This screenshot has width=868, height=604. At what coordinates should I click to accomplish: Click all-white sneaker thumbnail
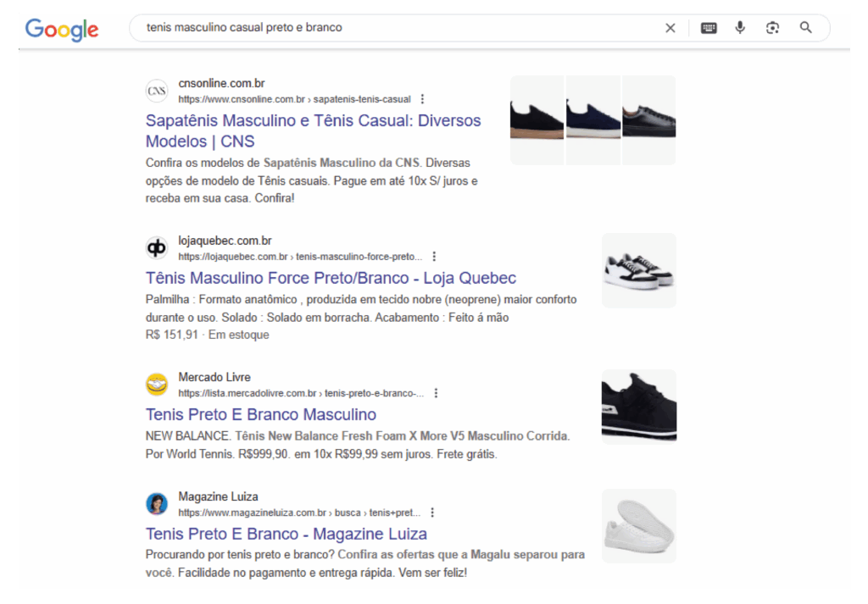click(x=639, y=526)
